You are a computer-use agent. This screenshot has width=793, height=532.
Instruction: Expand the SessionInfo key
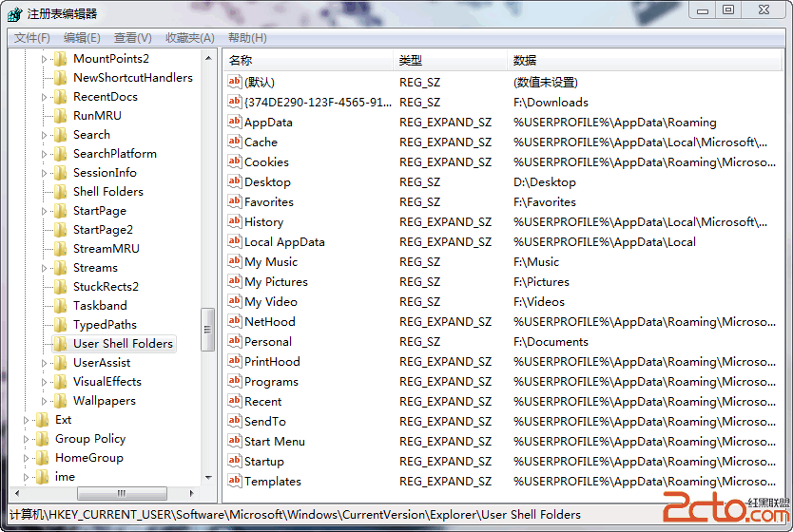[x=44, y=173]
